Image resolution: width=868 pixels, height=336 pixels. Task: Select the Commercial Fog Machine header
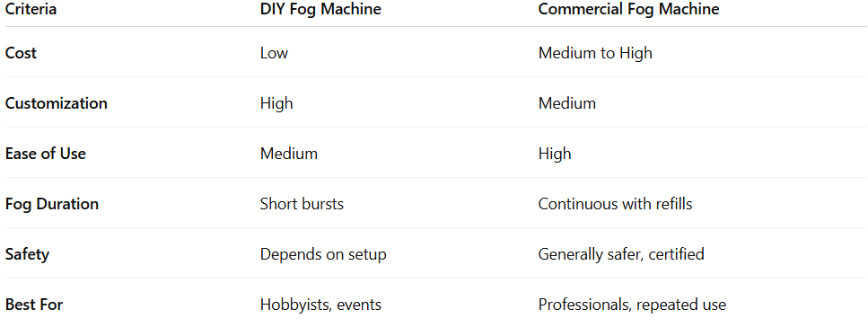click(629, 9)
